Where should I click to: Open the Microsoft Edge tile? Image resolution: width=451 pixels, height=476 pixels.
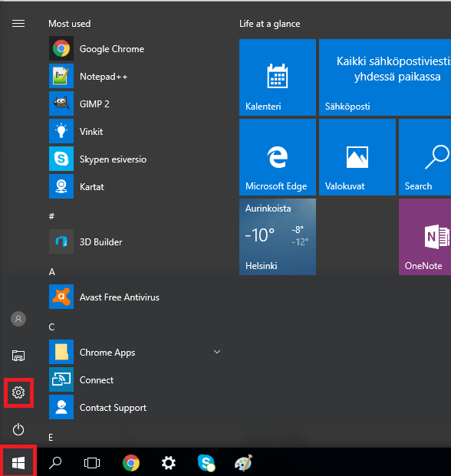278,157
